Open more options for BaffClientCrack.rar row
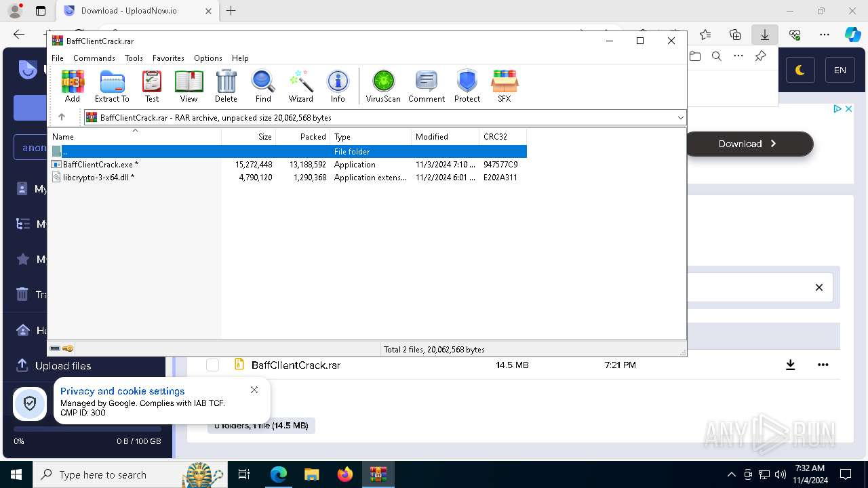Image resolution: width=868 pixels, height=488 pixels. [x=823, y=365]
